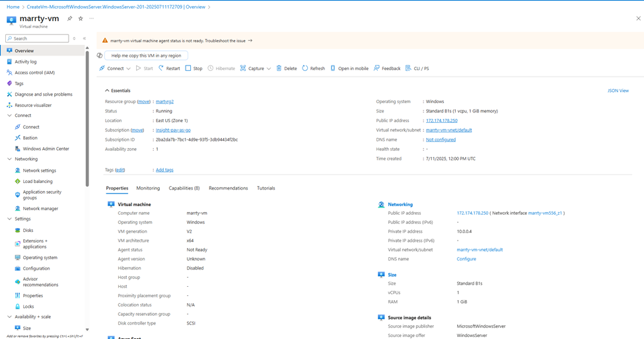Click the Delete trash icon
This screenshot has width=644, height=339.
tap(279, 68)
